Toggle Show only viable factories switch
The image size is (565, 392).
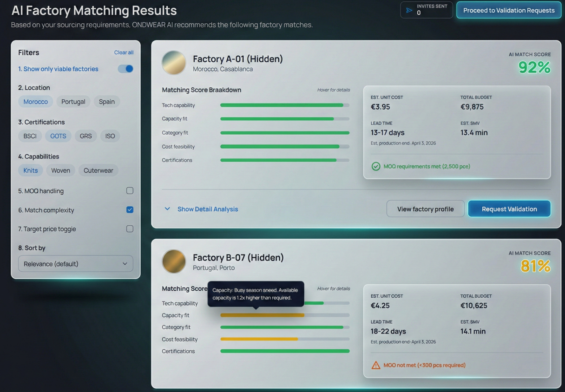[125, 69]
